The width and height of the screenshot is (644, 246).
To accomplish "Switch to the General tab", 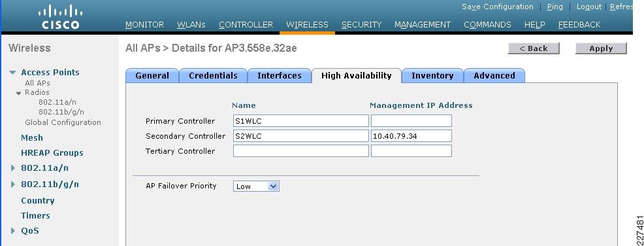I will click(152, 76).
